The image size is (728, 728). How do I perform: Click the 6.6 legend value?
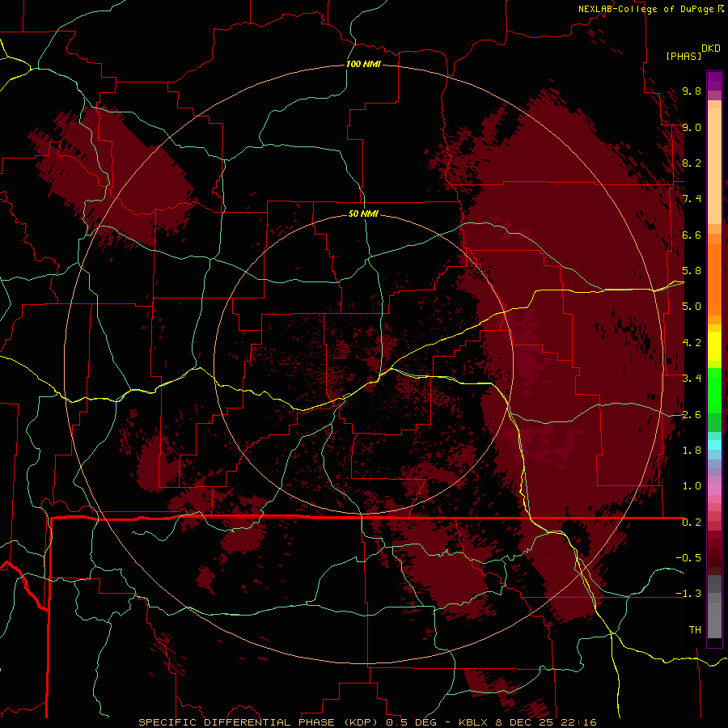[x=692, y=235]
